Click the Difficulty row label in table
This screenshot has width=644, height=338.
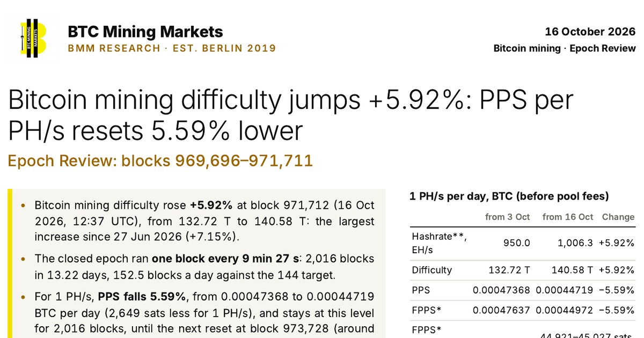(432, 270)
